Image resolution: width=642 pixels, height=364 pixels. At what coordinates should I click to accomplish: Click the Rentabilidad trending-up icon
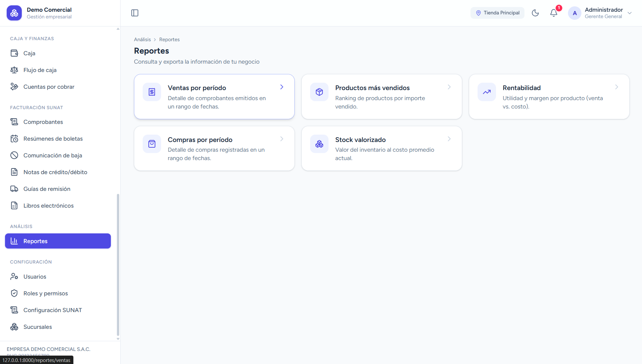tap(487, 92)
